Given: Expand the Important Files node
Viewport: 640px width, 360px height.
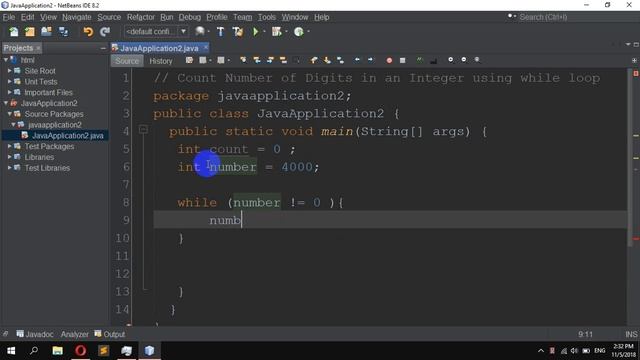Looking at the screenshot, I should 9,92.
